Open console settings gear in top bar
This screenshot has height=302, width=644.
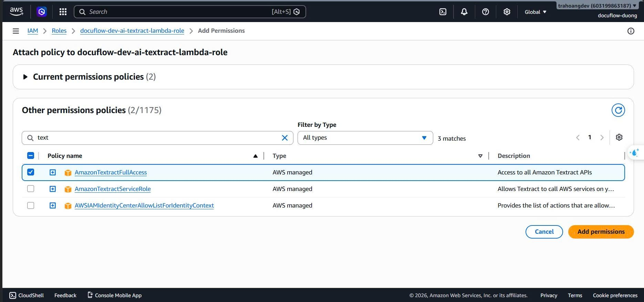point(507,12)
